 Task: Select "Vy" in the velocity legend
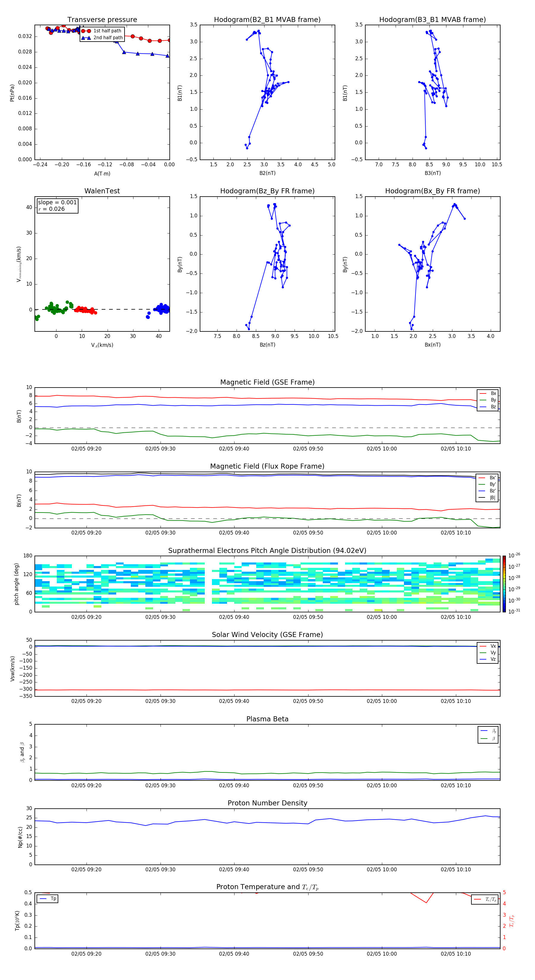(488, 653)
